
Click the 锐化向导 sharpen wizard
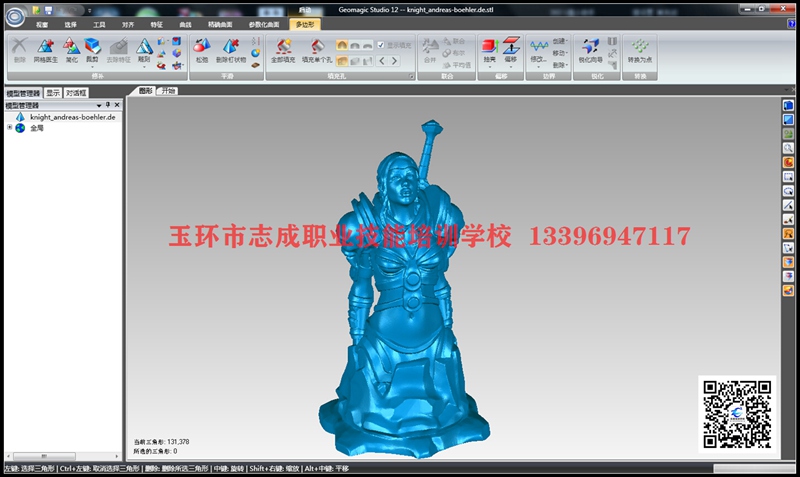pos(590,51)
